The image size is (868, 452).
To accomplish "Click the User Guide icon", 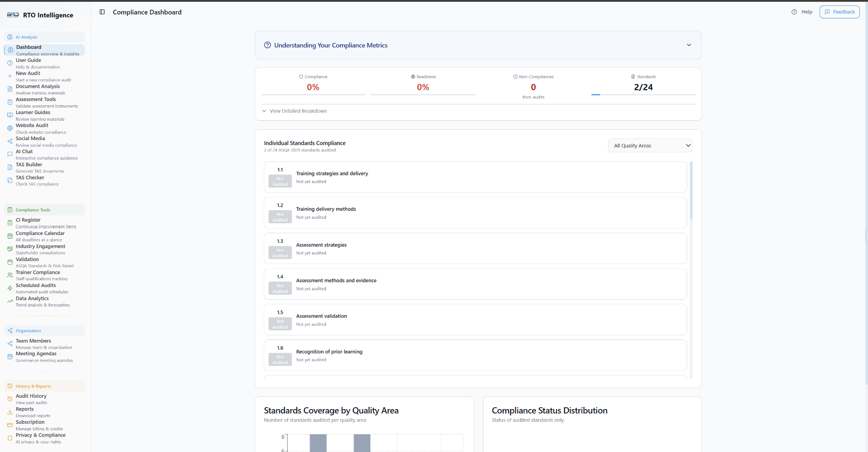I will (10, 63).
